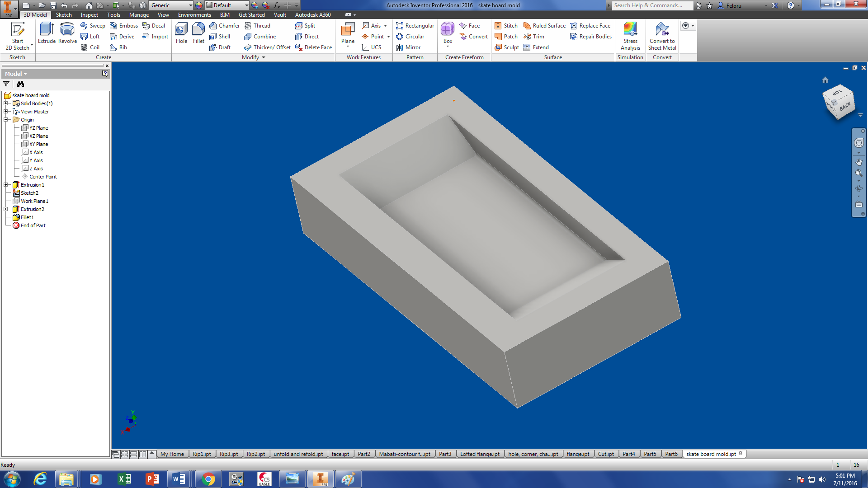Choose the Loft tool

point(90,37)
